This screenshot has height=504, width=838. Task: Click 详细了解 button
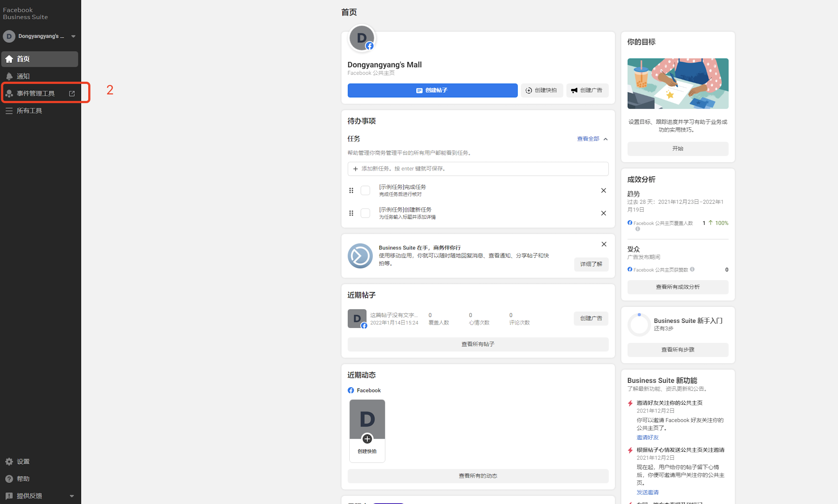(591, 264)
